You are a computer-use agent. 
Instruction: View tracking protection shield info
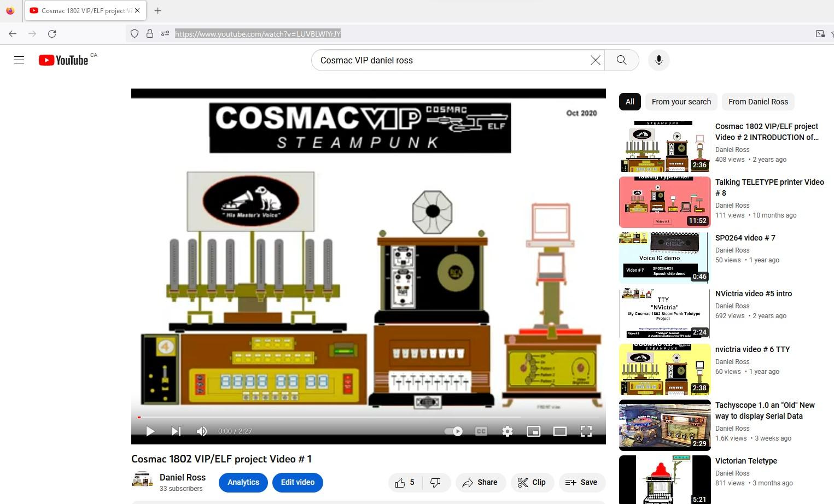tap(135, 34)
